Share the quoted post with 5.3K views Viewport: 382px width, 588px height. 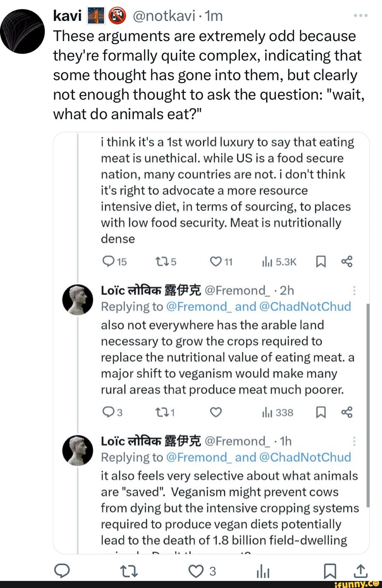(347, 262)
